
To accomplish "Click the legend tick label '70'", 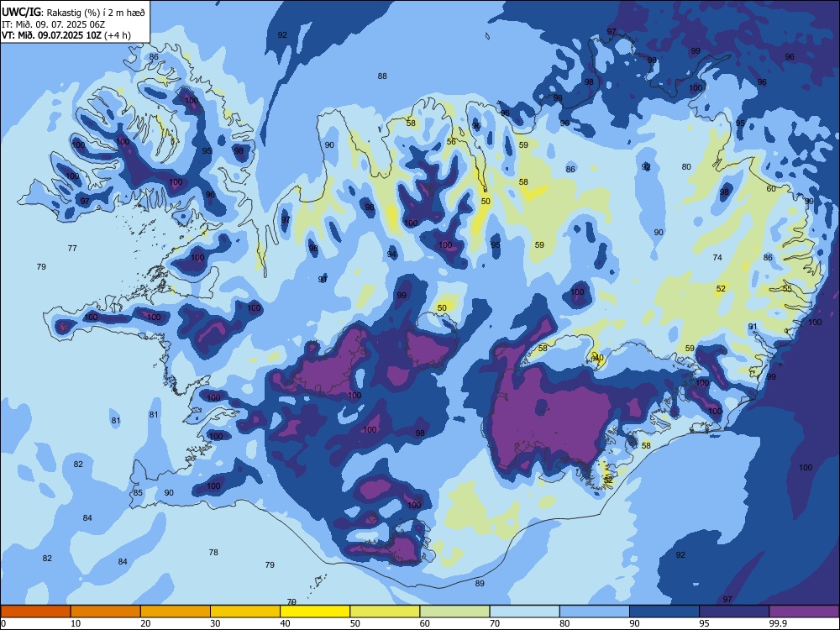I will 495,623.
